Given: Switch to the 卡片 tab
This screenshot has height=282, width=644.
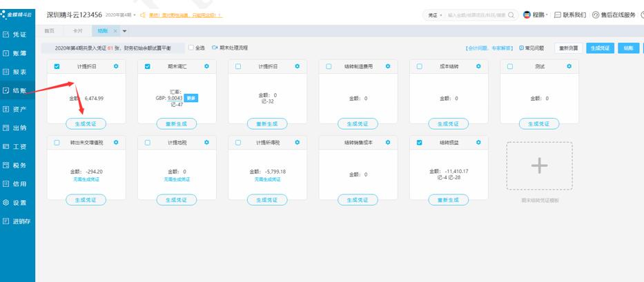Looking at the screenshot, I should point(77,31).
